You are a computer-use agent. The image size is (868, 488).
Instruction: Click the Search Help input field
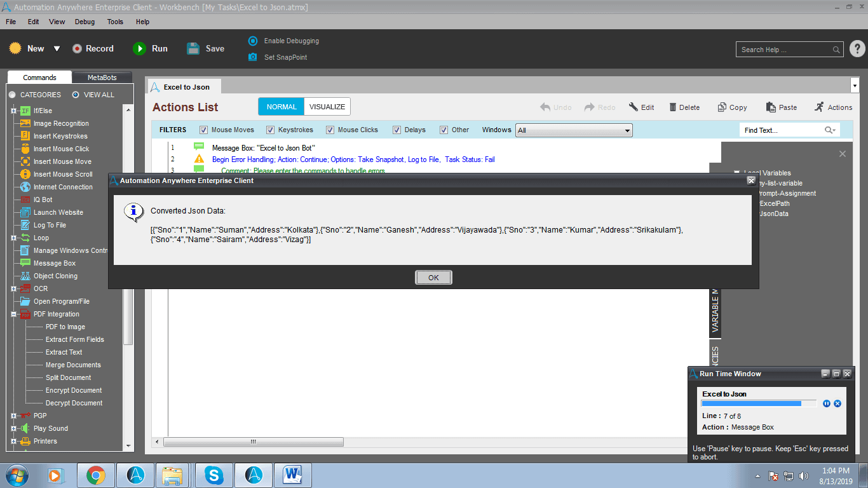click(790, 50)
